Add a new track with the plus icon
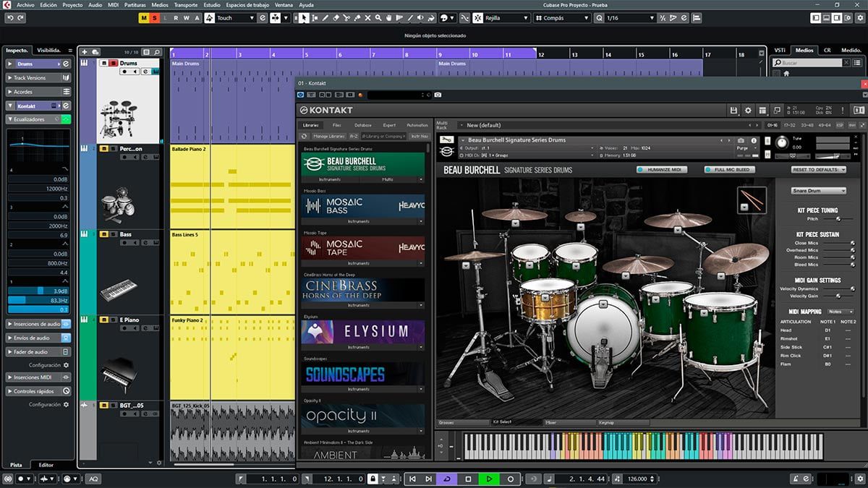 [x=85, y=52]
